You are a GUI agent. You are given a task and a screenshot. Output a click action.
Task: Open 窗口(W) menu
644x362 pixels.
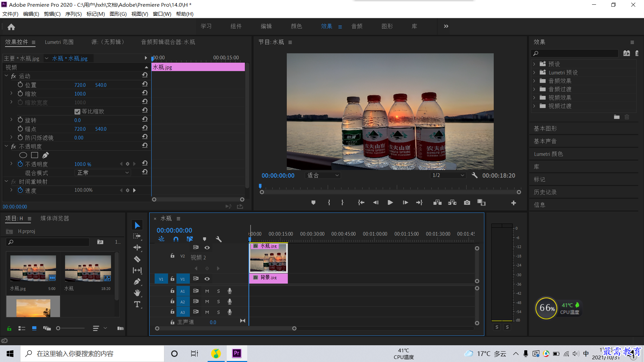coord(162,14)
